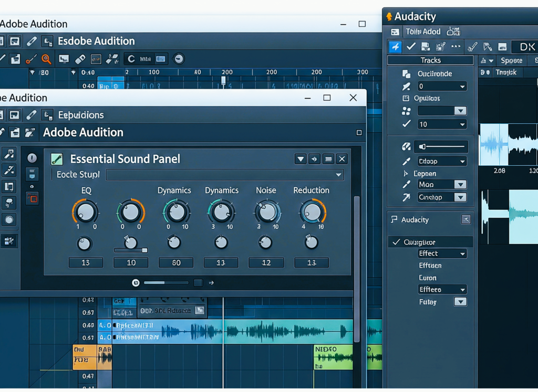Toggle the Mba control in Audition toolbar
The height and width of the screenshot is (392, 538).
pyautogui.click(x=146, y=59)
